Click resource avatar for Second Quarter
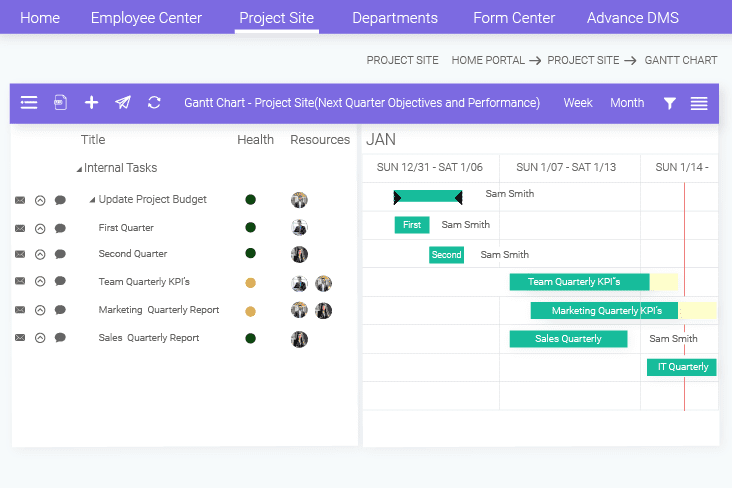Viewport: 732px width, 488px height. 299,255
